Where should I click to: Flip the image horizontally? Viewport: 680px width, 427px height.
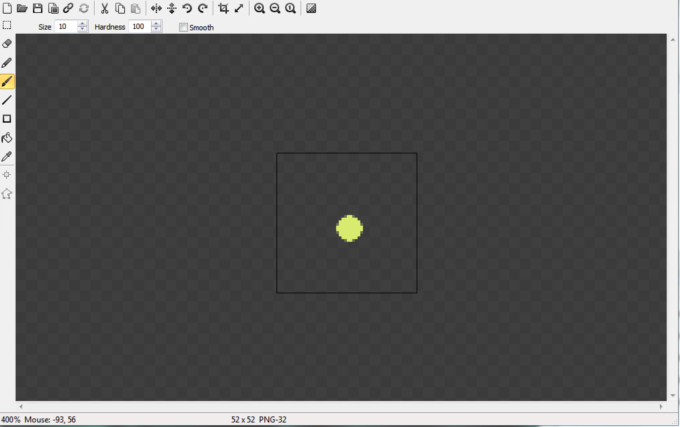[x=156, y=8]
